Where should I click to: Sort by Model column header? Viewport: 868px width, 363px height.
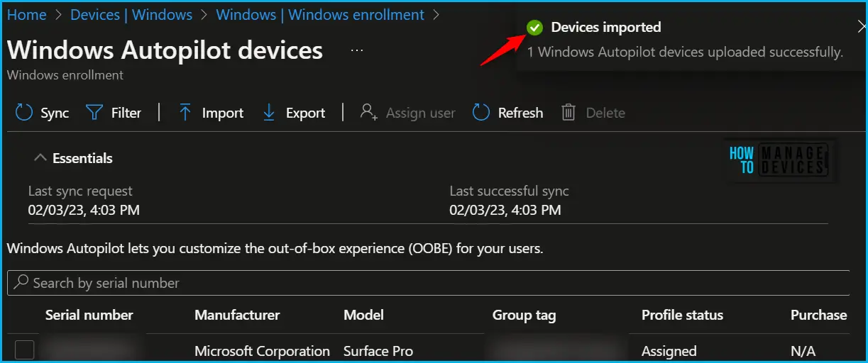pos(363,315)
